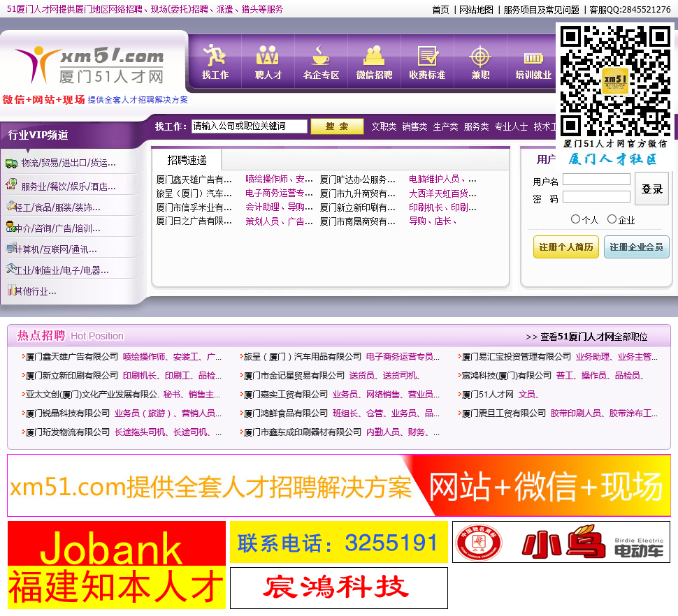Open 厦门鸿鲜食品有限公司 listing

point(285,413)
